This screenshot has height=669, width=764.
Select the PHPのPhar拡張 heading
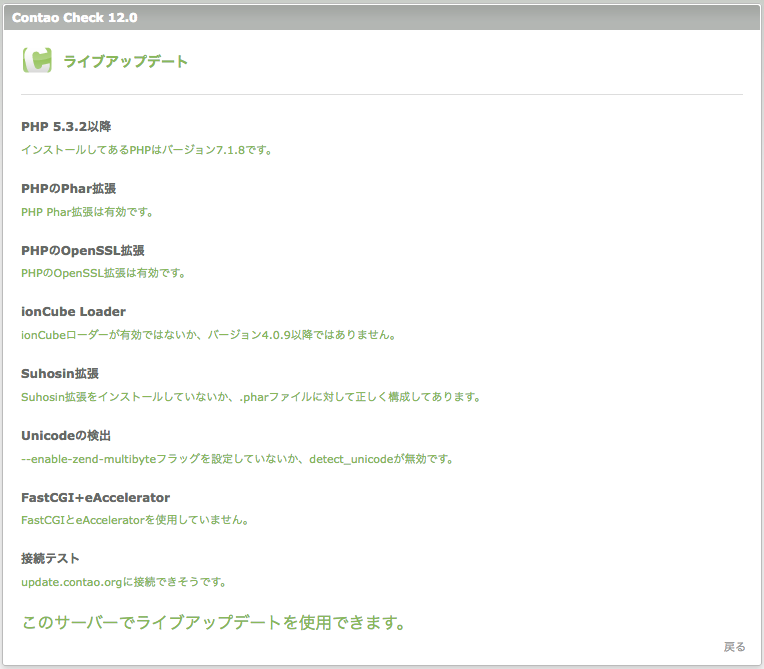pos(68,189)
